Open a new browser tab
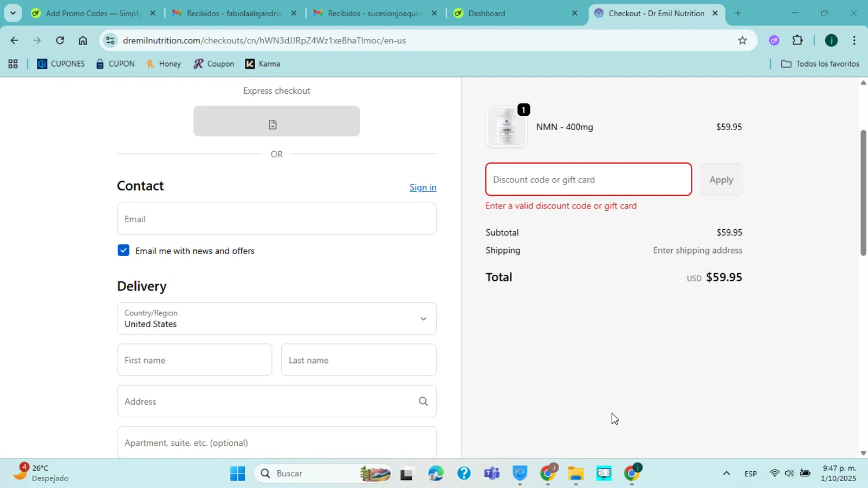The height and width of the screenshot is (488, 868). point(738,13)
